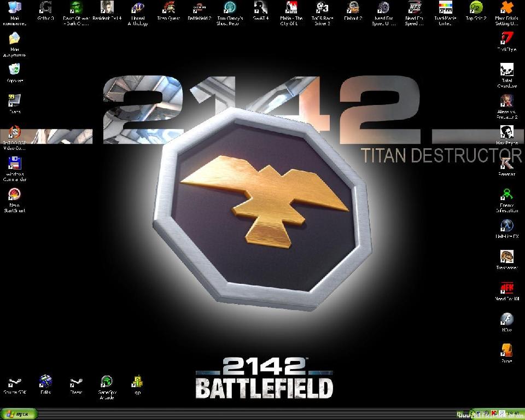
Task: Click the Kaspersky tray icon
Action: click(x=494, y=415)
